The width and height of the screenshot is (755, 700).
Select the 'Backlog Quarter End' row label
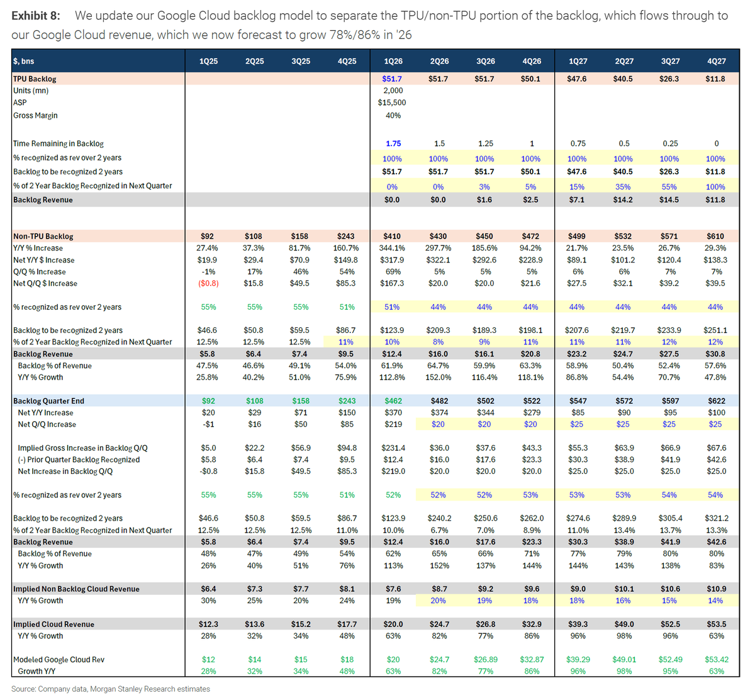(48, 401)
